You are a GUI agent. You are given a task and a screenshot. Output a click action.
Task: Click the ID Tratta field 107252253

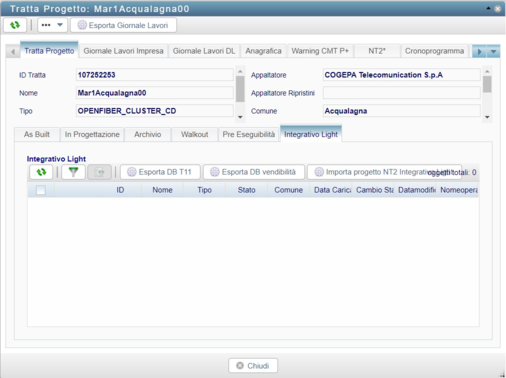[x=155, y=75]
